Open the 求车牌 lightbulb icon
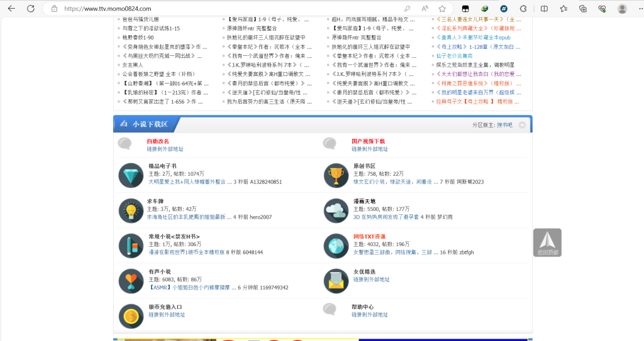 pyautogui.click(x=132, y=210)
